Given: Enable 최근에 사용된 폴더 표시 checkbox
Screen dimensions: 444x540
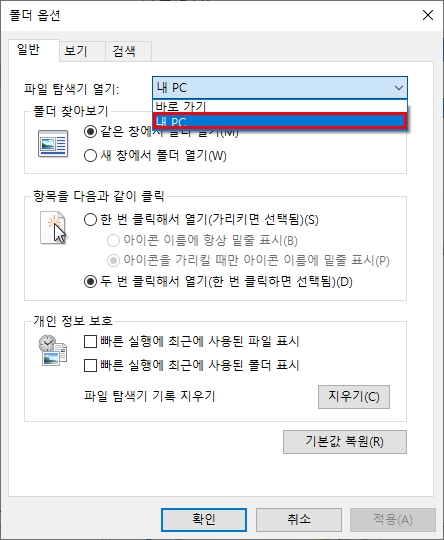Looking at the screenshot, I should [x=90, y=365].
